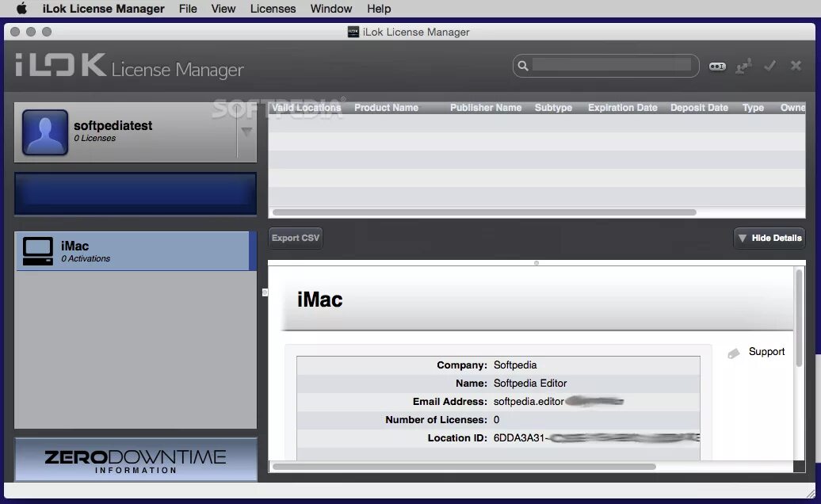Expand the softpediatest account dropdown arrow

pos(246,131)
